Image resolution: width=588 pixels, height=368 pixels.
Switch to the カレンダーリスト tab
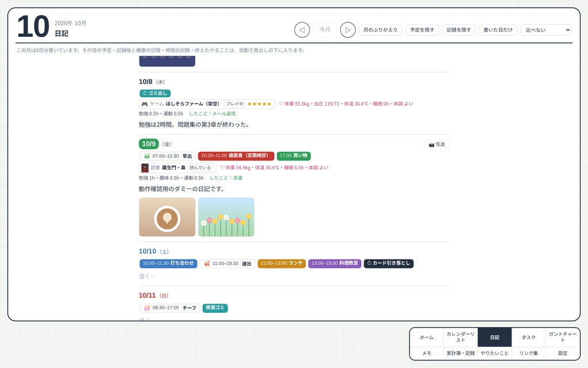pyautogui.click(x=461, y=337)
